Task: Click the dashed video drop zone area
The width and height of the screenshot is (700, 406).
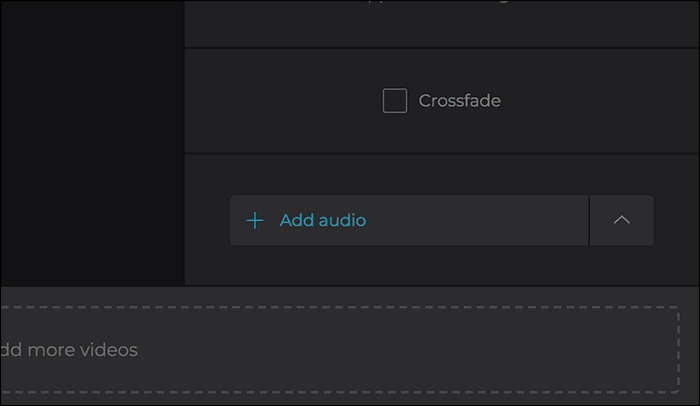Action: [400, 350]
